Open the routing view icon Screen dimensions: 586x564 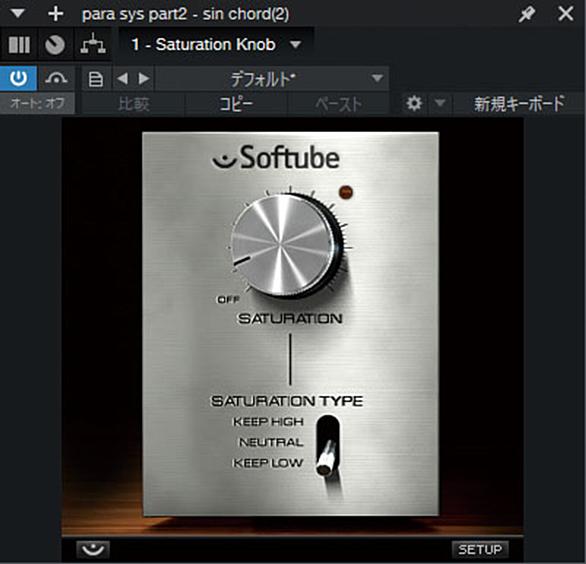(93, 45)
